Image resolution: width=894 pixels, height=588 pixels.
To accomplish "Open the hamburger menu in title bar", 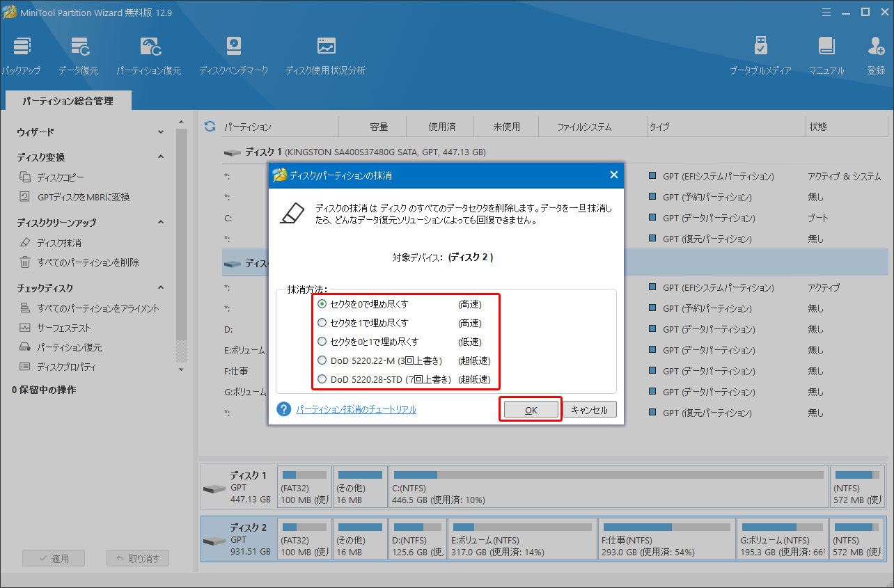I will point(825,12).
